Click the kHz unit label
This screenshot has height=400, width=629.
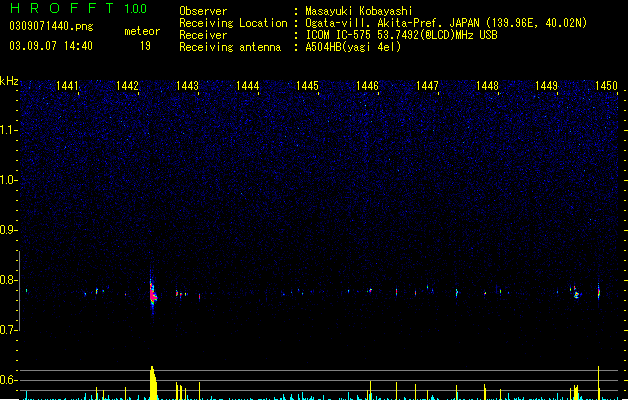pos(9,81)
